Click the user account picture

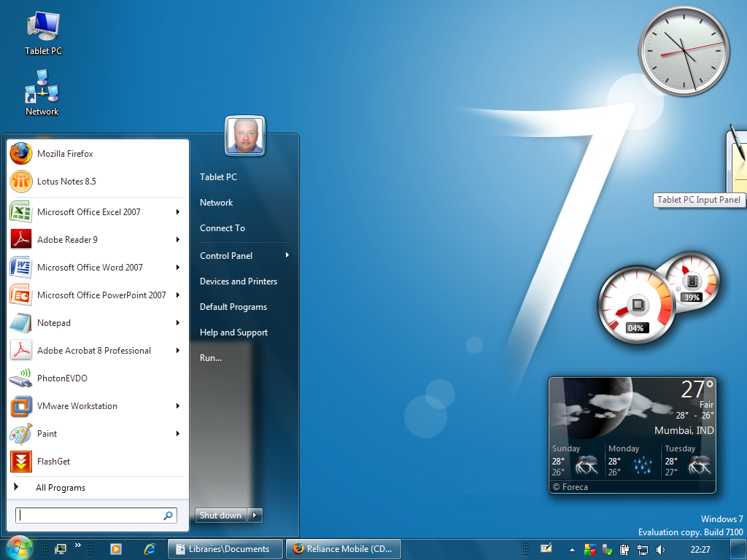click(x=244, y=136)
